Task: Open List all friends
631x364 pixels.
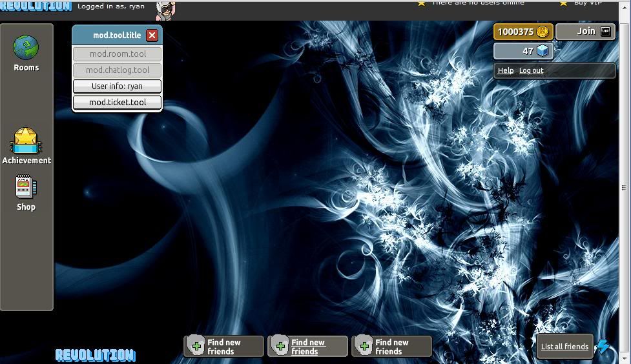Action: coord(564,347)
